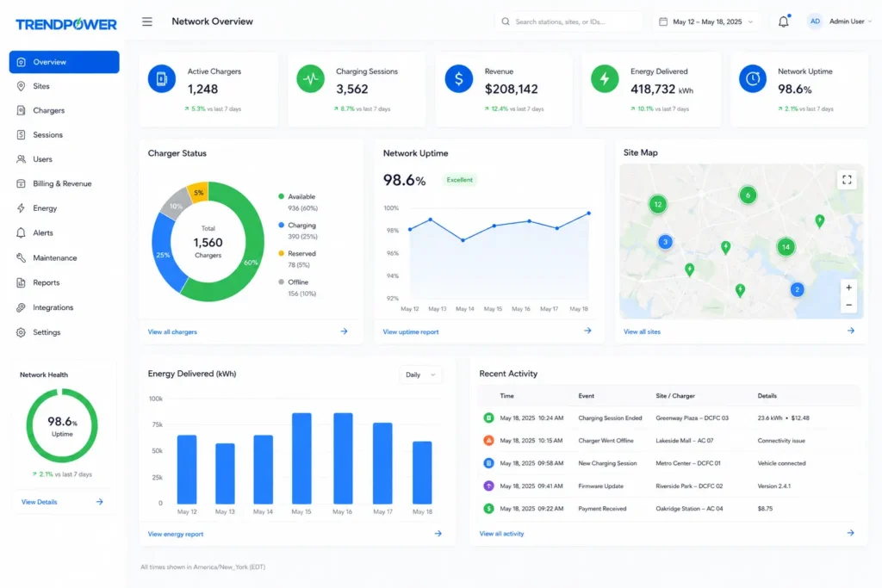The image size is (882, 588).
Task: Click the Greenway Plaza – DCFC 03 cell
Action: [692, 418]
